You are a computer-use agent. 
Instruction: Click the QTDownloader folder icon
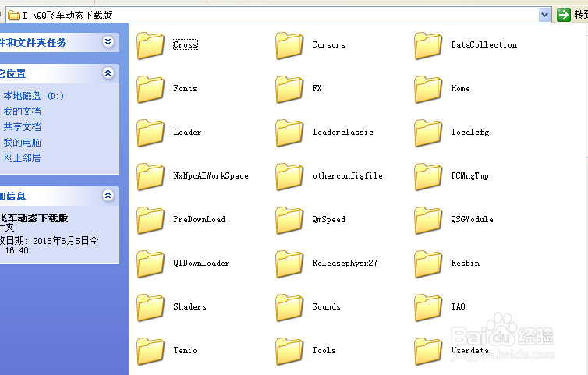[151, 264]
